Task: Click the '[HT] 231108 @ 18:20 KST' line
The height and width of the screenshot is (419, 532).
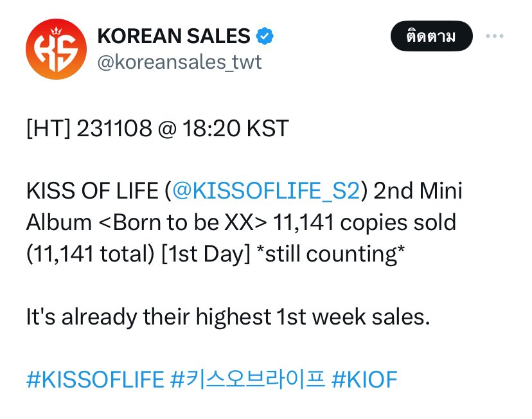Action: pos(158,129)
